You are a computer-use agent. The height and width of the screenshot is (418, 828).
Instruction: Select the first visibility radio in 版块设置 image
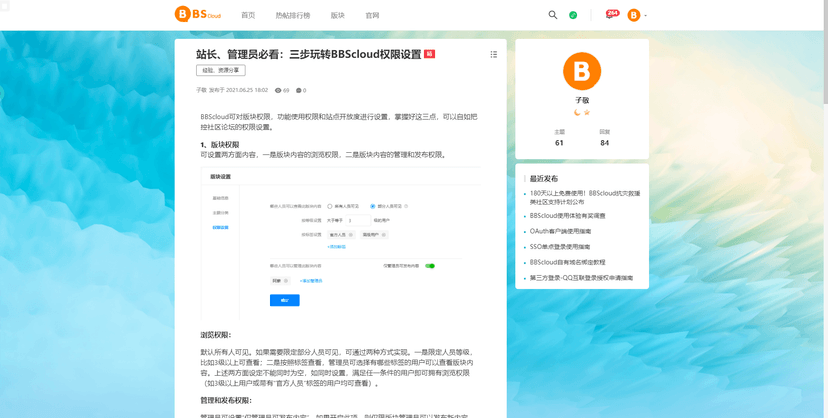pyautogui.click(x=330, y=206)
